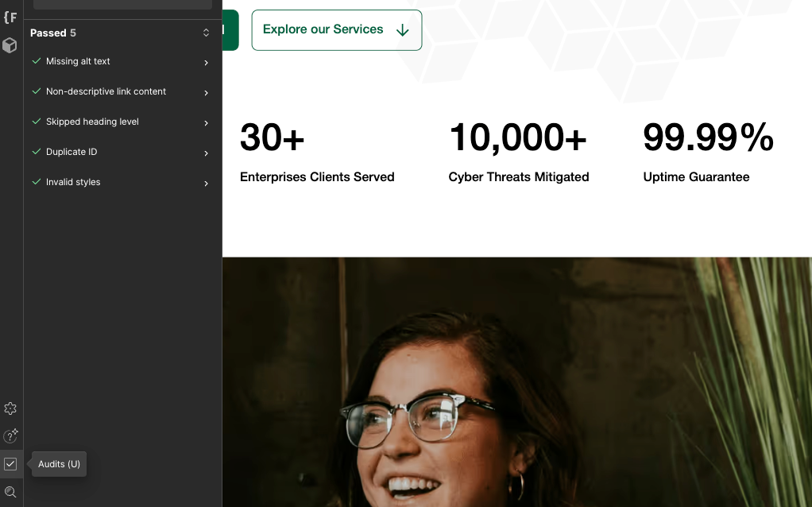Select the 30+ statistic heading
The image size is (812, 507).
tap(272, 137)
